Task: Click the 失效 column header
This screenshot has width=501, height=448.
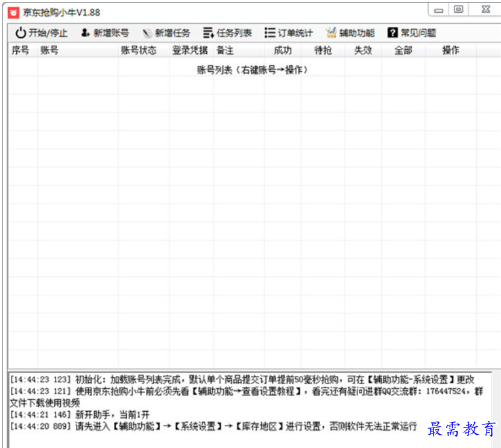Action: pos(364,50)
